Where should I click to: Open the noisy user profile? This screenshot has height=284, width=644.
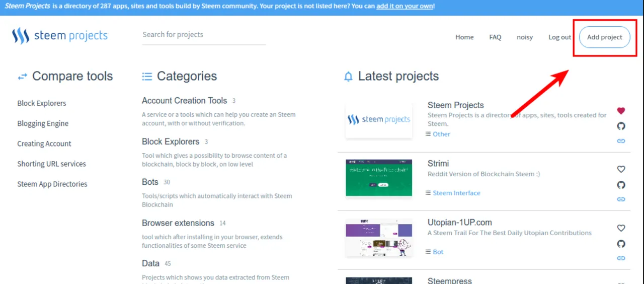point(525,37)
